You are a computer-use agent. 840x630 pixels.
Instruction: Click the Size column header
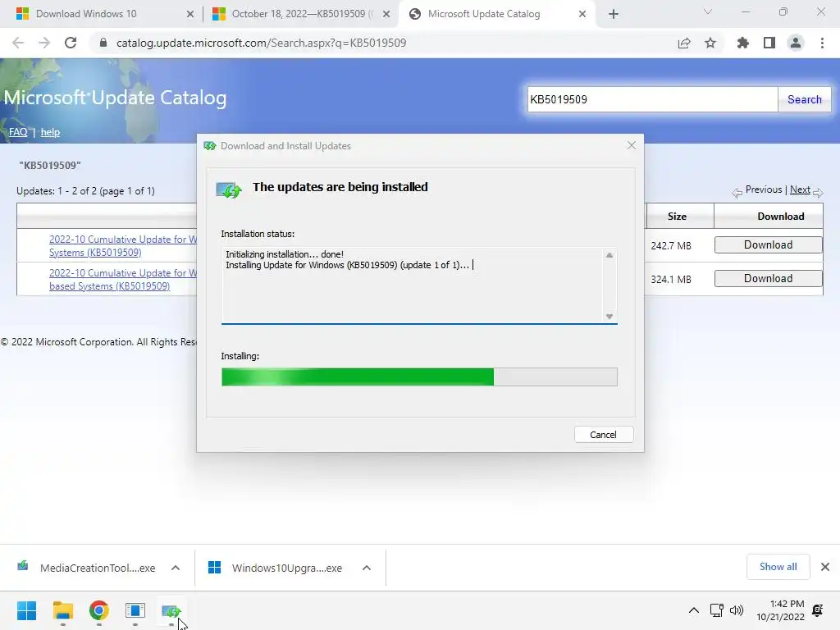[x=677, y=217]
